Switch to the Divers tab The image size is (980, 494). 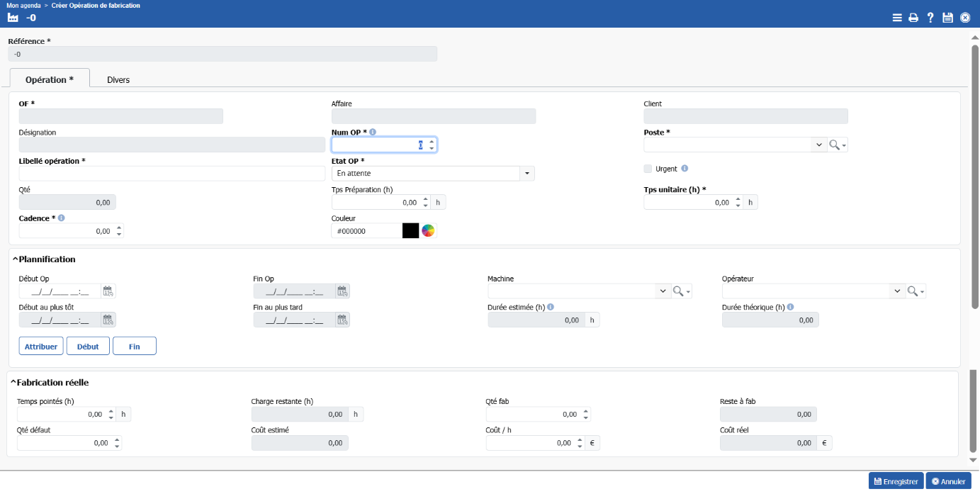click(x=118, y=80)
